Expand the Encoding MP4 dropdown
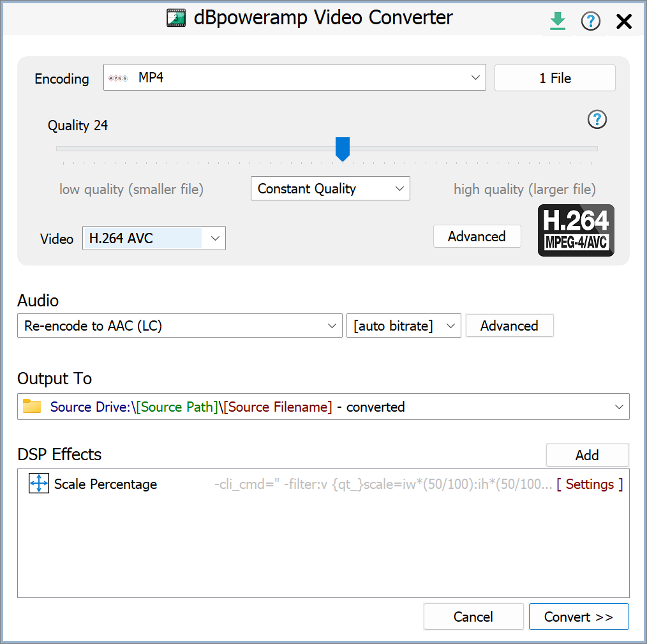Image resolution: width=647 pixels, height=644 pixels. 475,78
